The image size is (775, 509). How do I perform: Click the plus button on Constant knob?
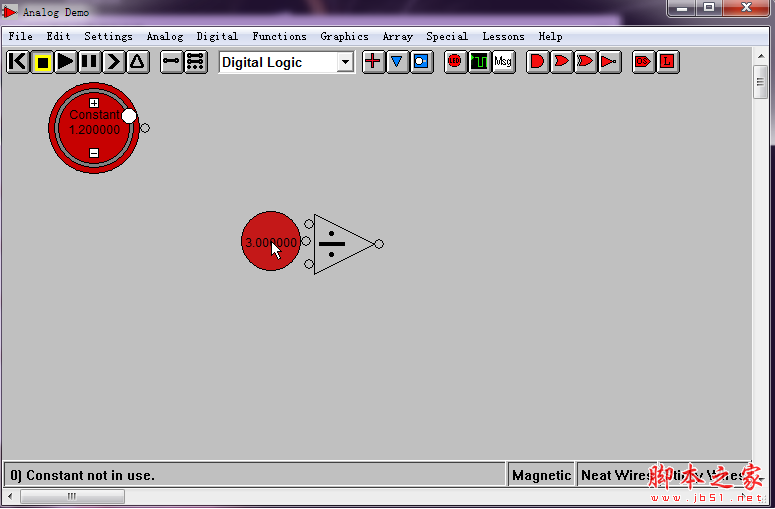point(94,102)
